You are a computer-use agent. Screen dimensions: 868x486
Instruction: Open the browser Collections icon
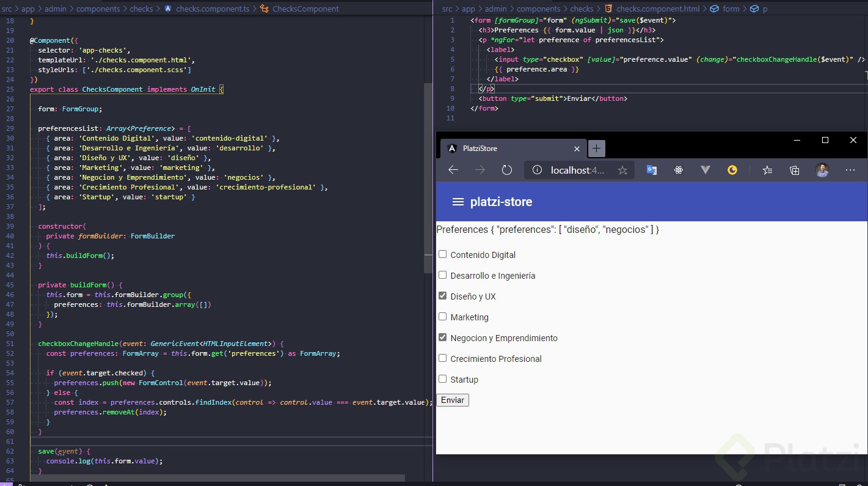pyautogui.click(x=794, y=171)
